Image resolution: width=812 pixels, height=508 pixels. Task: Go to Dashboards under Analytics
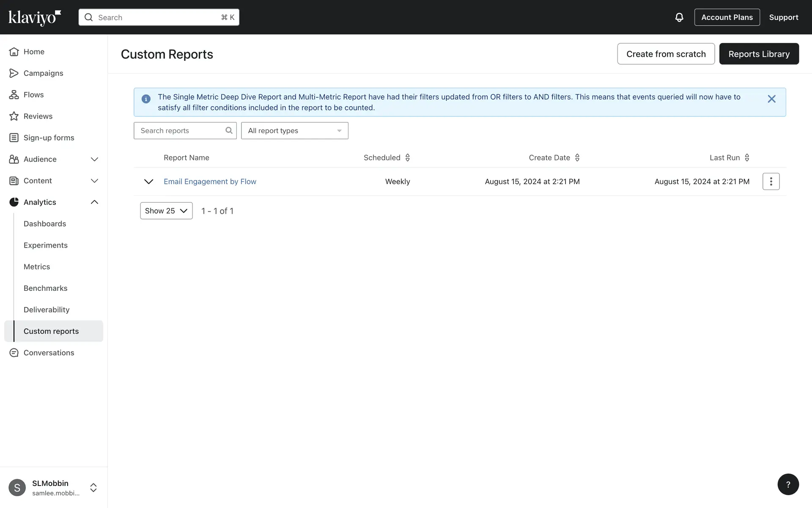(45, 224)
